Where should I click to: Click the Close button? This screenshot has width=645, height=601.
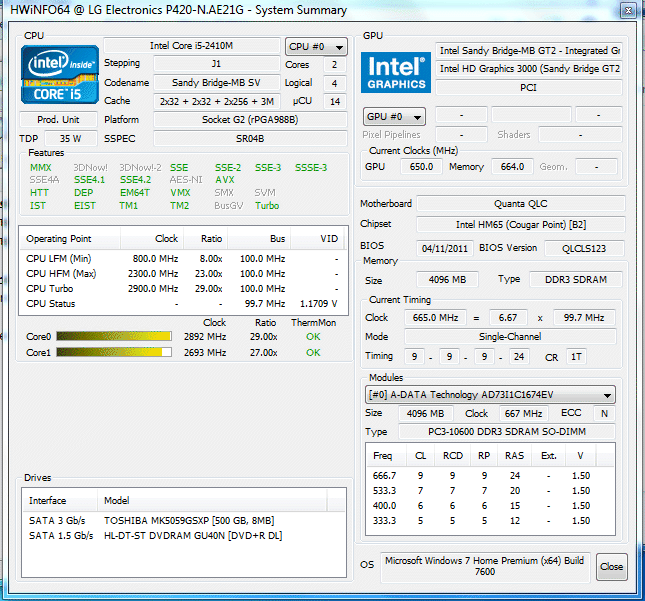click(612, 567)
